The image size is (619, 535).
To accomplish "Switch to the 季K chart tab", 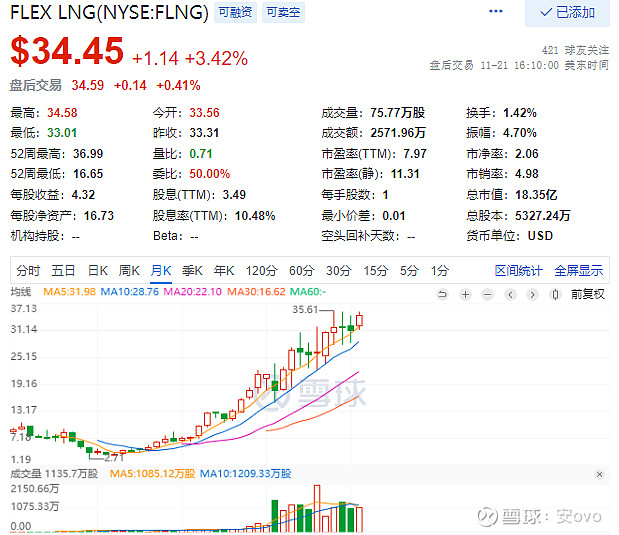I will pyautogui.click(x=192, y=271).
